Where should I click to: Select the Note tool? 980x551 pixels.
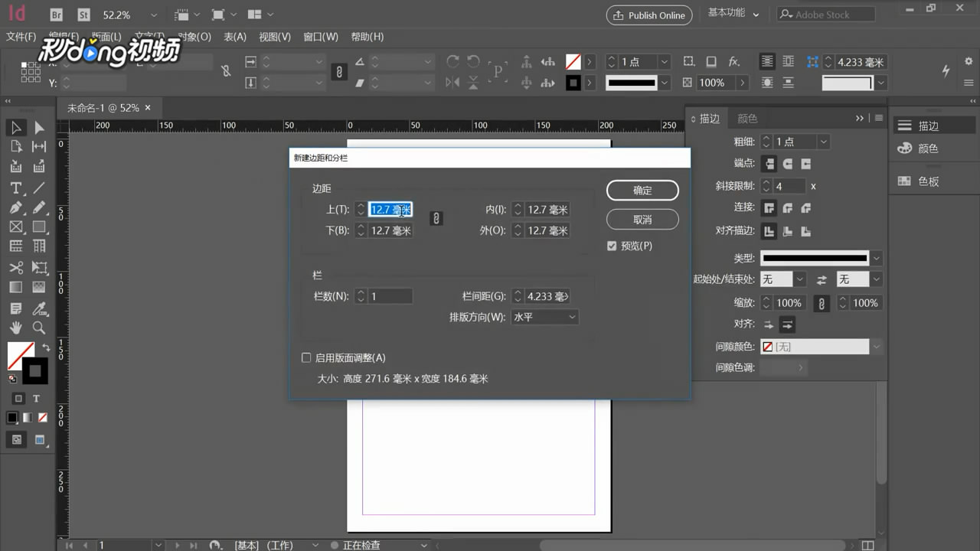point(16,308)
